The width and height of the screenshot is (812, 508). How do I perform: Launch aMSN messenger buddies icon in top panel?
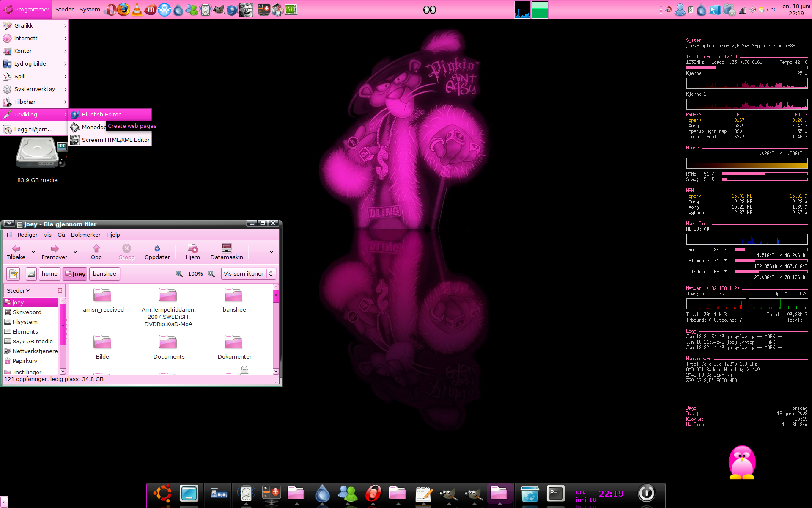[x=192, y=9]
